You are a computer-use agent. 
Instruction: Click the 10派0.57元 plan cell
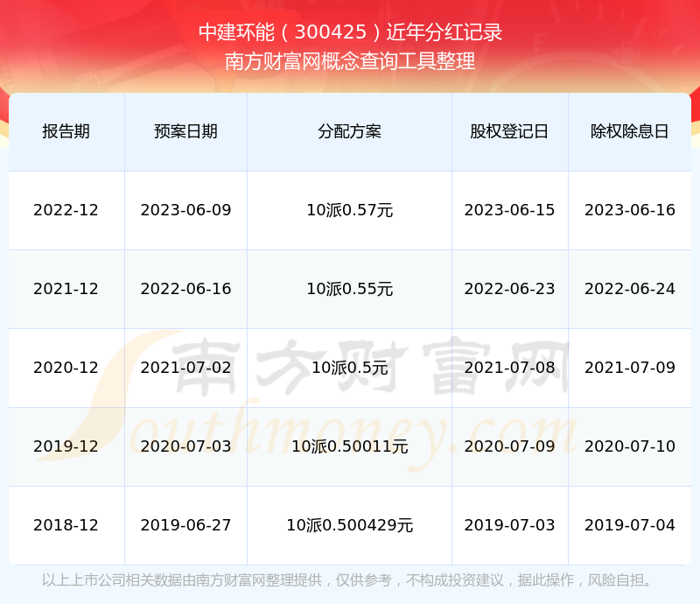point(349,210)
